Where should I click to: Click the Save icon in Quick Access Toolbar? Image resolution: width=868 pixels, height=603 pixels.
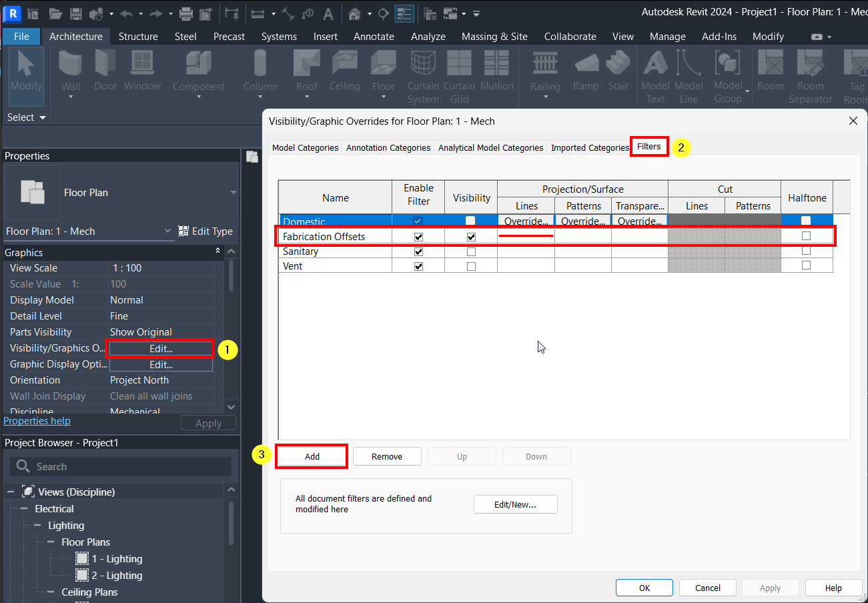pyautogui.click(x=75, y=13)
